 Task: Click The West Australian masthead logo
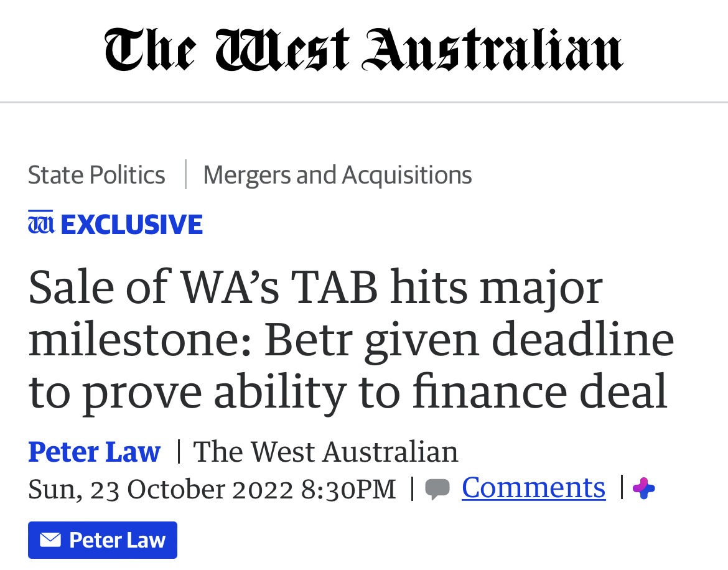[363, 49]
